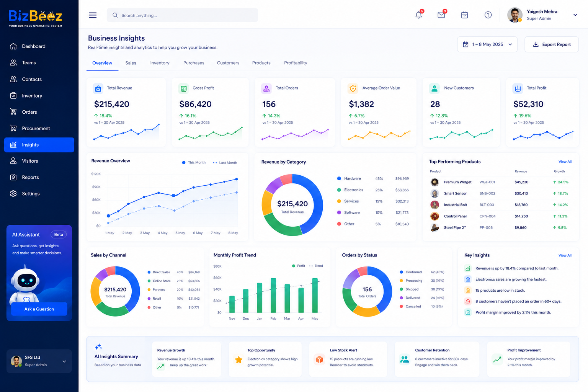
Task: Click the Inventory icon in sidebar
Action: (x=13, y=96)
